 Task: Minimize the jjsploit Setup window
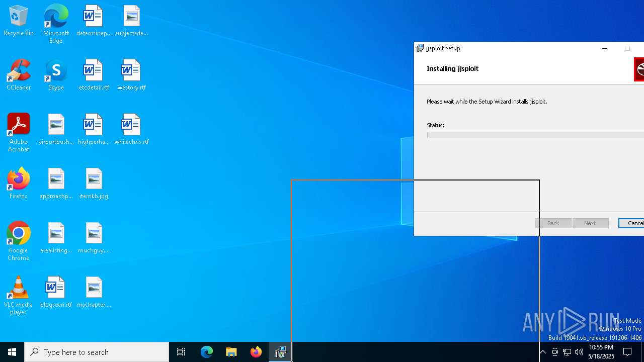click(x=605, y=48)
